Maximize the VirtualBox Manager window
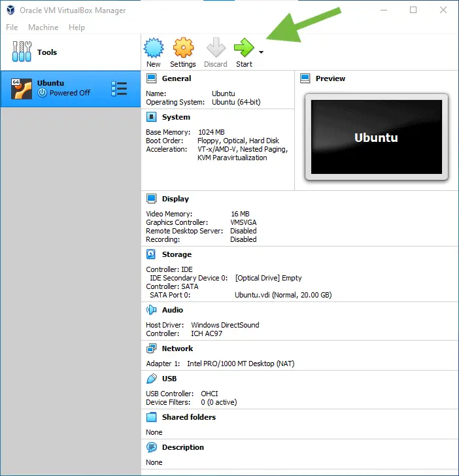The image size is (459, 476). pyautogui.click(x=413, y=10)
